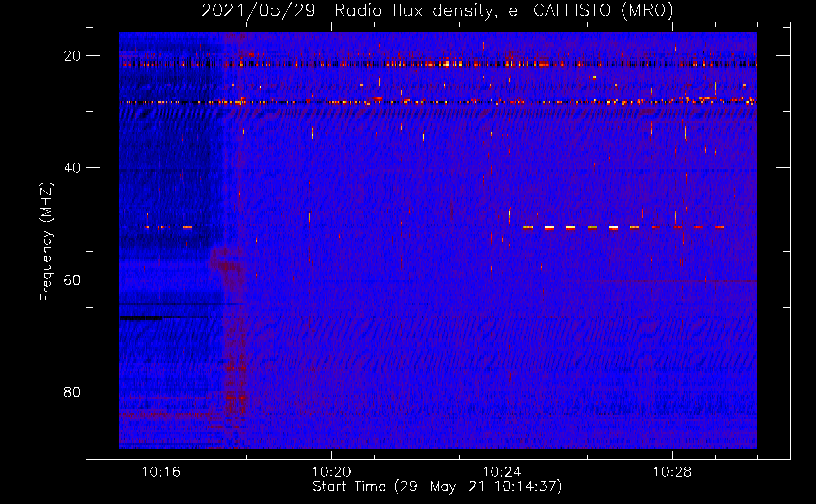Click the 10:28 time tick label

[x=672, y=472]
